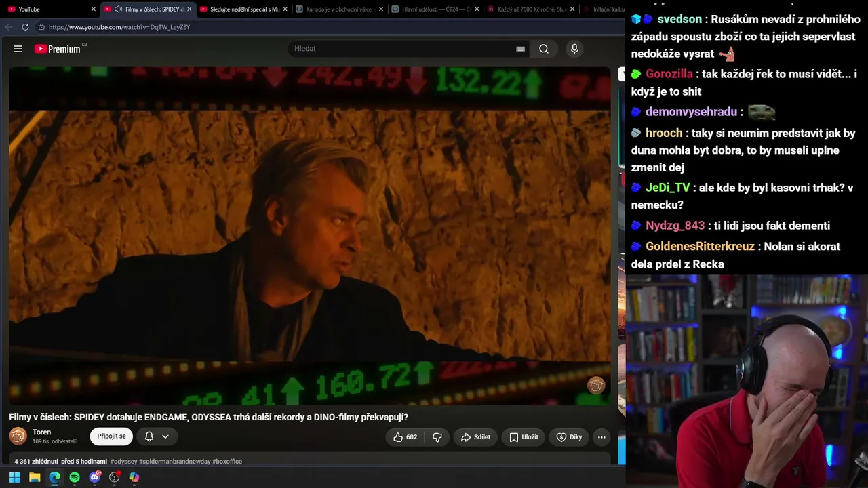Like the video with thumbs up

(x=405, y=437)
